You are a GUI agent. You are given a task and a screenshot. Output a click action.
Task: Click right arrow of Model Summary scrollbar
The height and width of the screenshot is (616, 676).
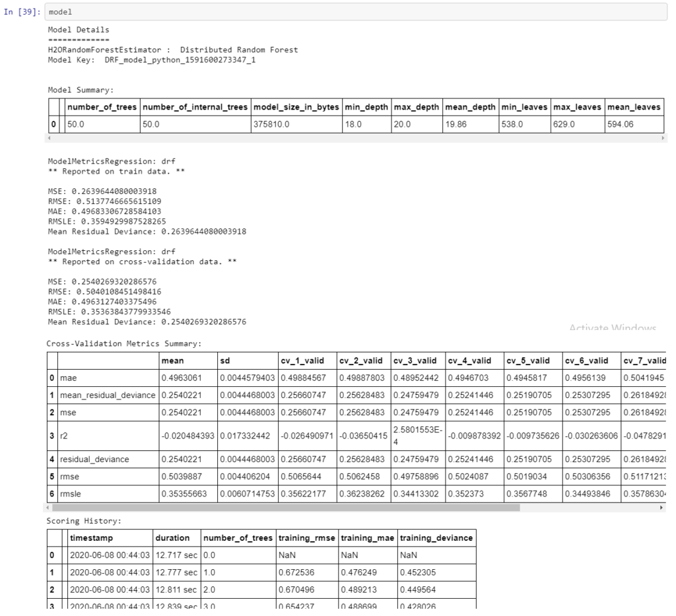point(663,138)
